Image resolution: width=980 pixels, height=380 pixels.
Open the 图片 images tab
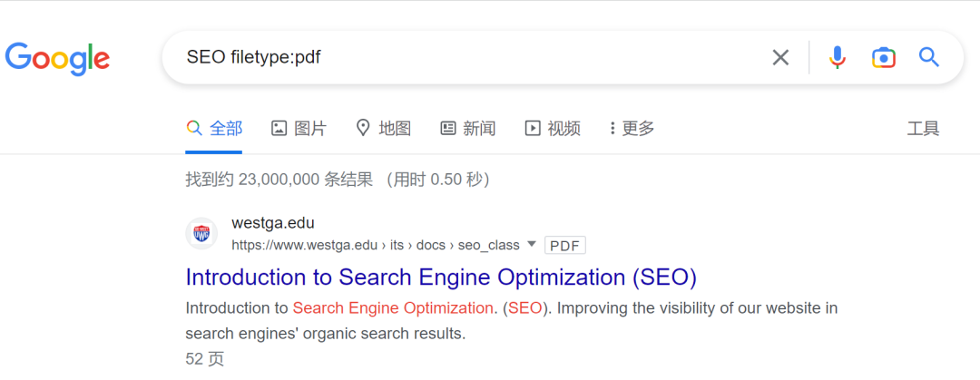[x=299, y=129]
